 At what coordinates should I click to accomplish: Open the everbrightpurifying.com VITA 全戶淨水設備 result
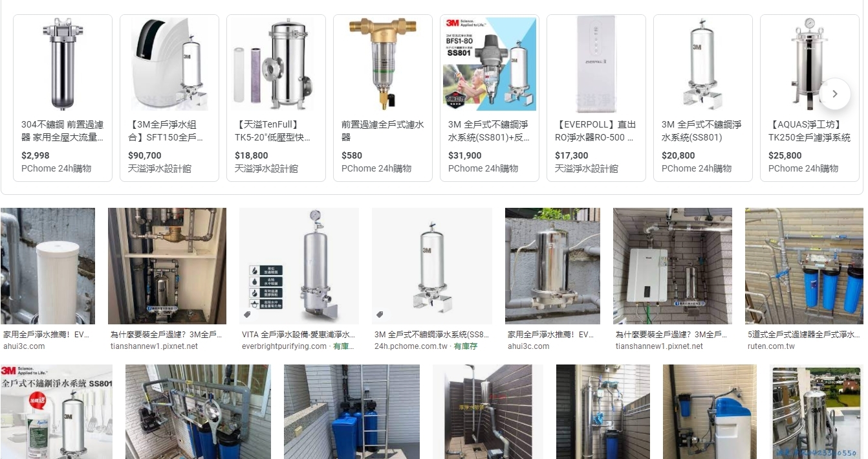click(x=299, y=266)
